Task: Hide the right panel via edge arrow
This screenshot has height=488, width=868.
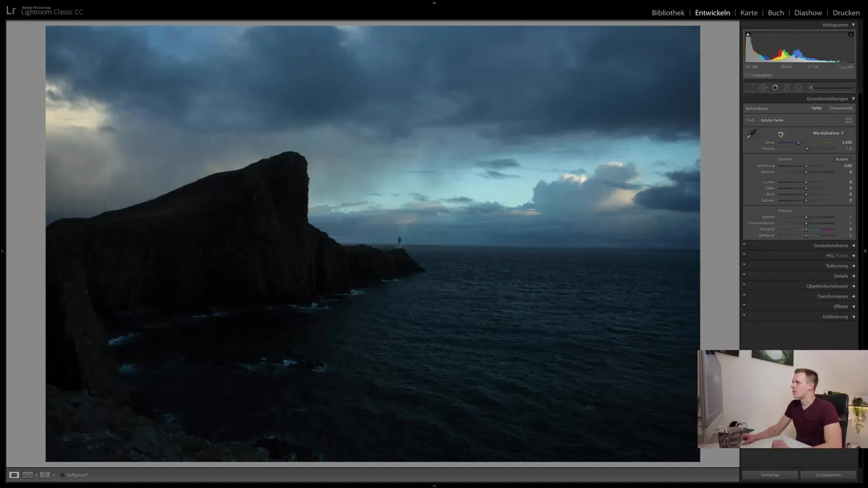Action: (x=865, y=251)
